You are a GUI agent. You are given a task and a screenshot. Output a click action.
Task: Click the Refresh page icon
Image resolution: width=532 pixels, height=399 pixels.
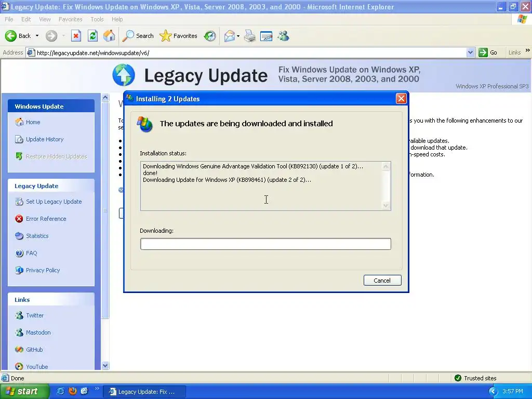coord(92,36)
